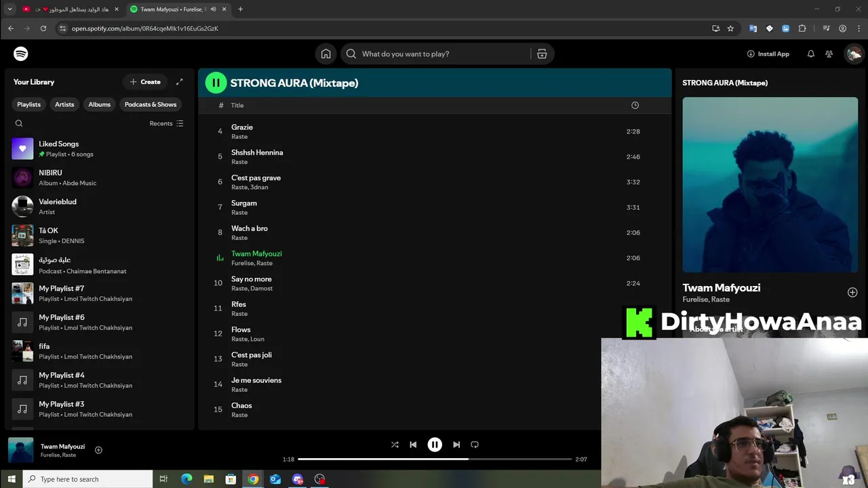868x488 pixels.
Task: Click the Spotify logo icon
Action: pyautogui.click(x=21, y=54)
